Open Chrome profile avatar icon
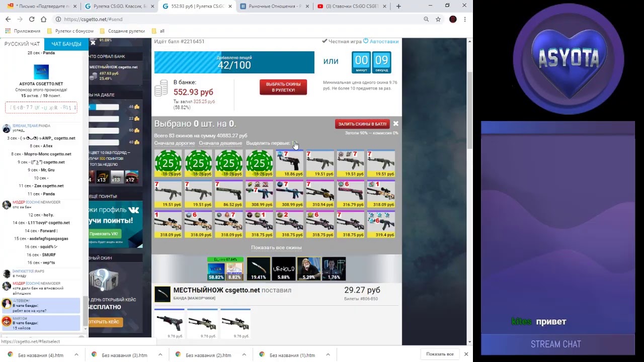 [453, 19]
